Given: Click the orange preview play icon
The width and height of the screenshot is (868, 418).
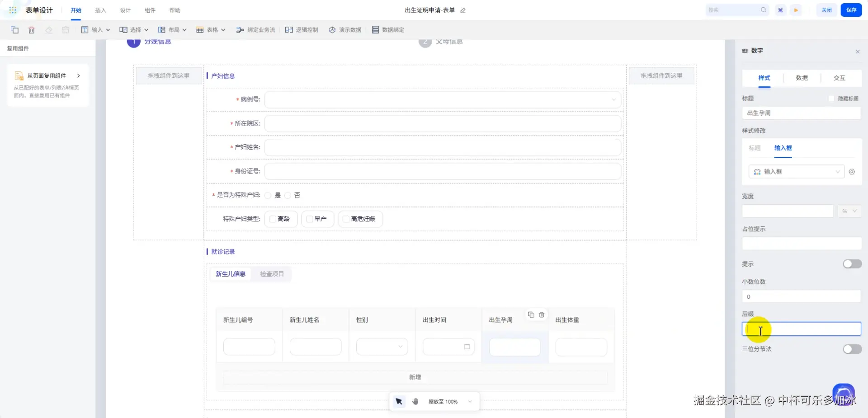Looking at the screenshot, I should 796,10.
